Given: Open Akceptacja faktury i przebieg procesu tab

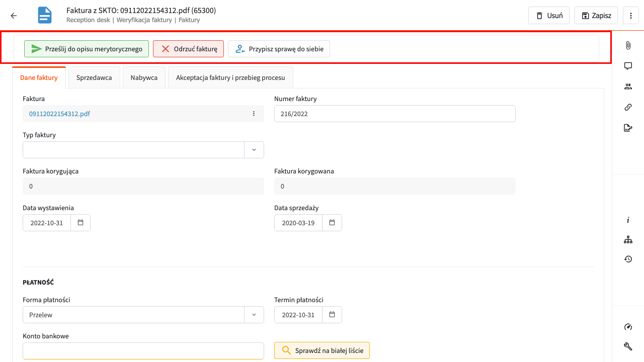Looking at the screenshot, I should pos(230,78).
